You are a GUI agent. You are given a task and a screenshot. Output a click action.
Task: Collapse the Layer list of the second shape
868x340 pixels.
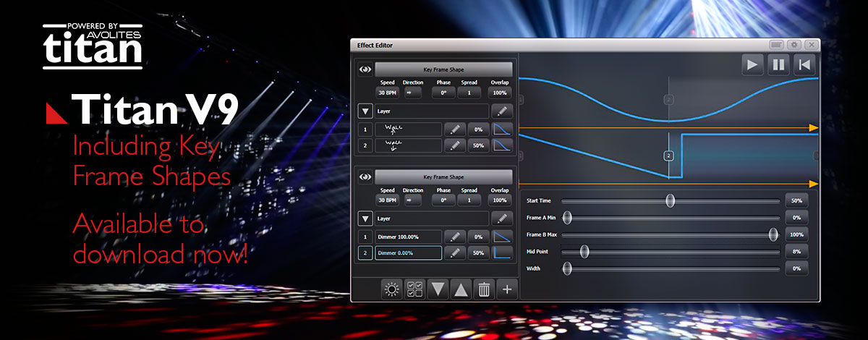(x=365, y=218)
